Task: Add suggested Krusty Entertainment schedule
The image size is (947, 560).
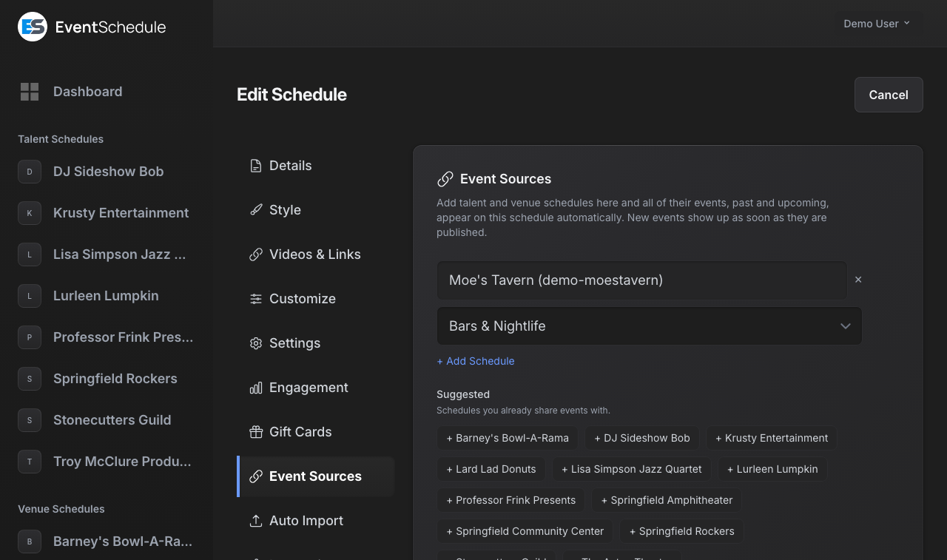Action: click(772, 438)
